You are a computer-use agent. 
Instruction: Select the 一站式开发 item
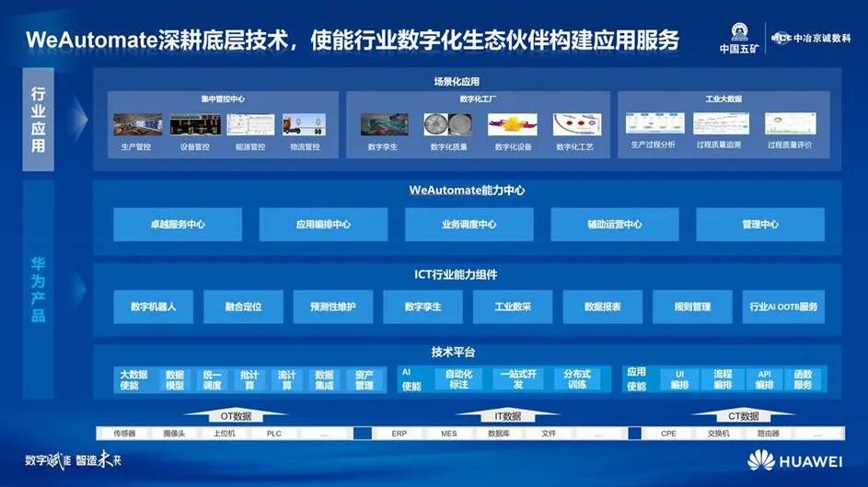pyautogui.click(x=518, y=379)
